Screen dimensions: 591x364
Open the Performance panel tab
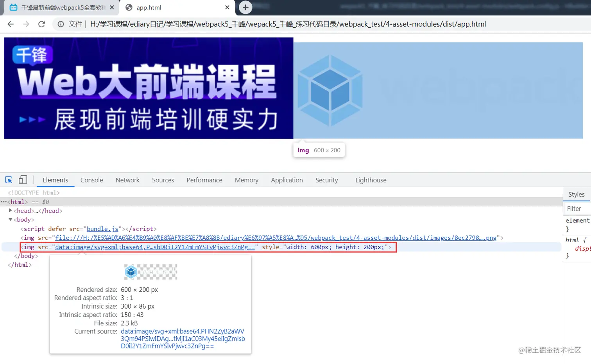[x=204, y=180]
